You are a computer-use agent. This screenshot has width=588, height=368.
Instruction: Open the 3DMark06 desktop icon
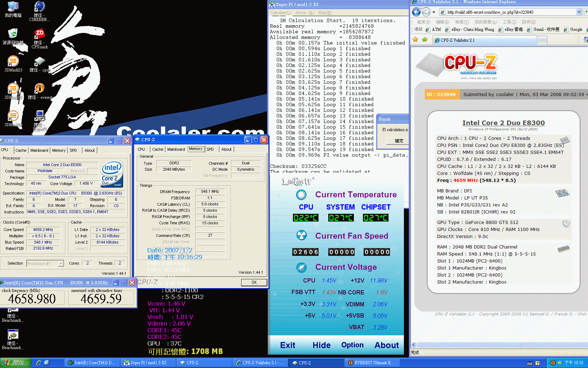click(x=13, y=118)
